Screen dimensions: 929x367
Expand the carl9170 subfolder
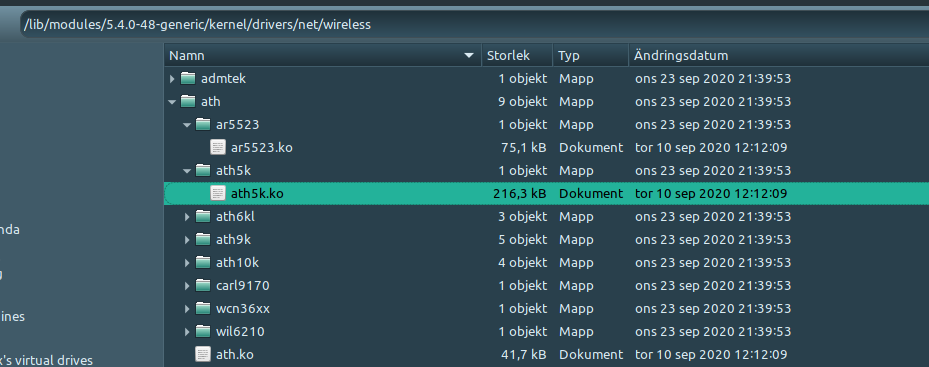[187, 286]
